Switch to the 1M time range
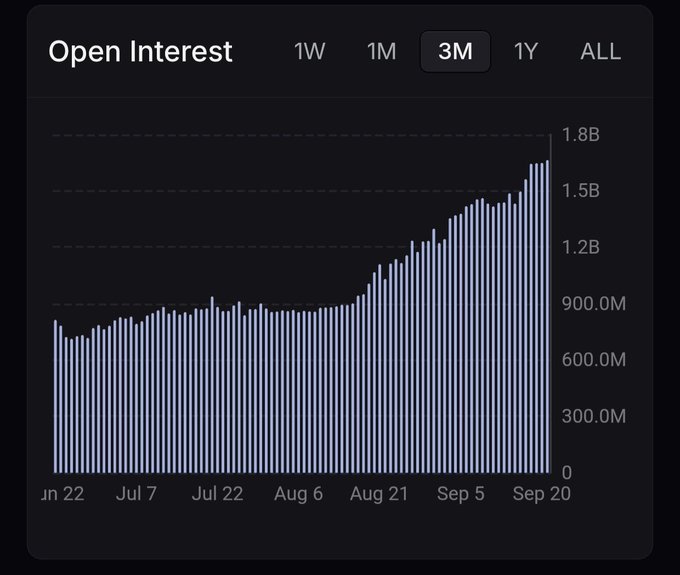The height and width of the screenshot is (575, 680). [382, 52]
